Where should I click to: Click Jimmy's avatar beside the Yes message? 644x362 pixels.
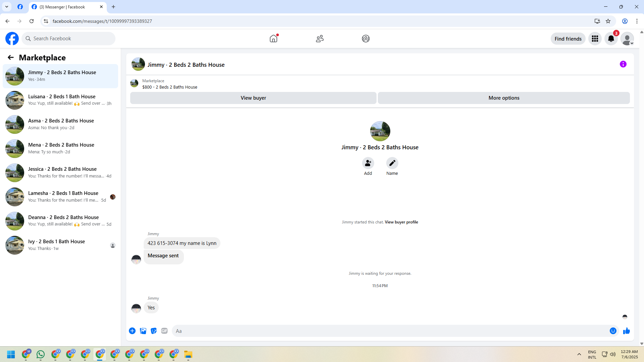pyautogui.click(x=136, y=308)
